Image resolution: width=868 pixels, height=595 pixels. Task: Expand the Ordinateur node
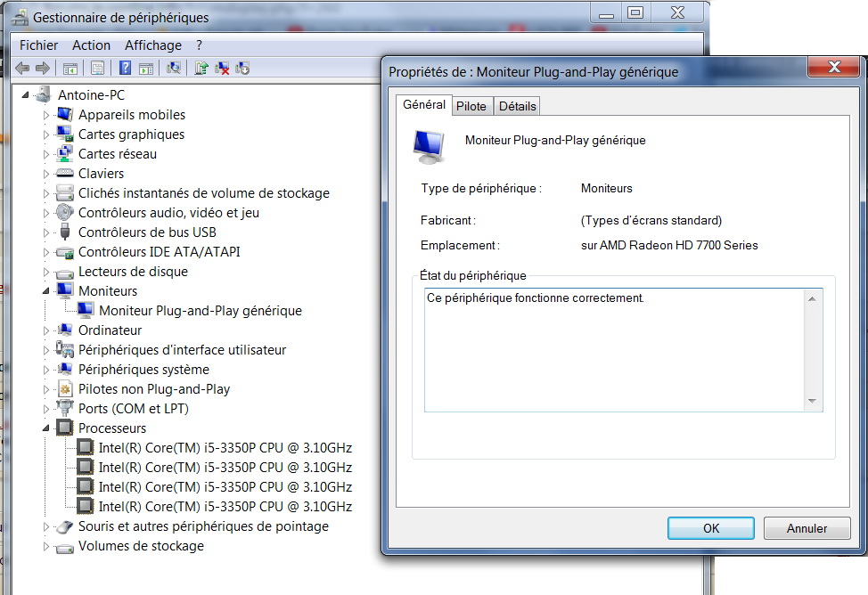(x=46, y=330)
